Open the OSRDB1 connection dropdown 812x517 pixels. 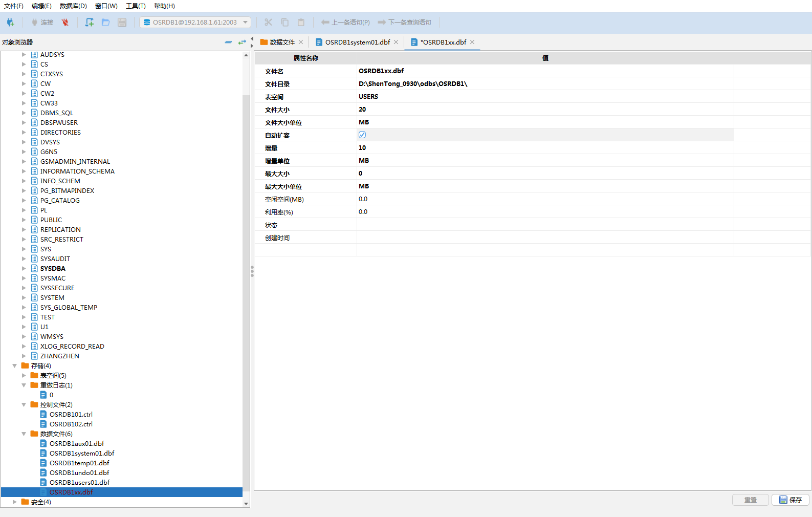(x=246, y=23)
